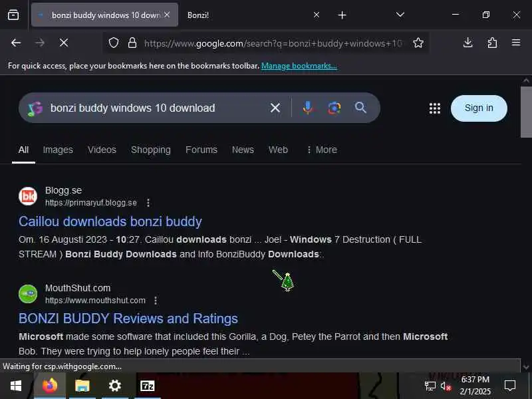Select the All results tab
532x399 pixels.
[23, 150]
